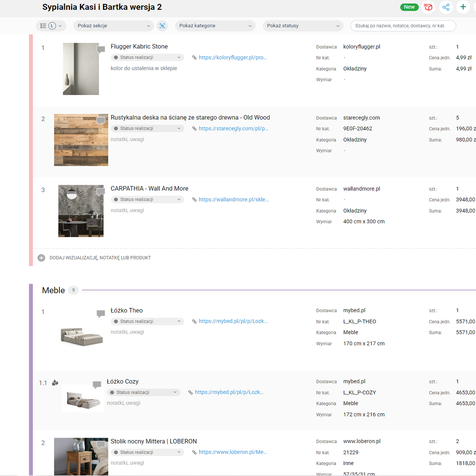Click the CARPATHIA - Wall And More name

pyautogui.click(x=150, y=188)
